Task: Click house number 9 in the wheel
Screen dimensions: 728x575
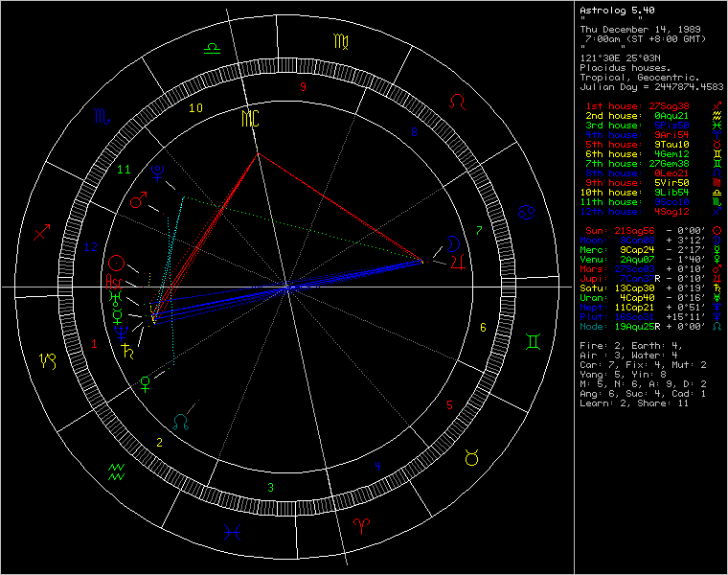Action: [x=304, y=87]
